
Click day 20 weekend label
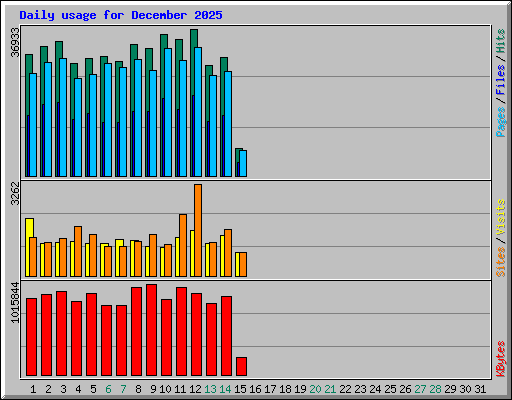[x=315, y=389]
